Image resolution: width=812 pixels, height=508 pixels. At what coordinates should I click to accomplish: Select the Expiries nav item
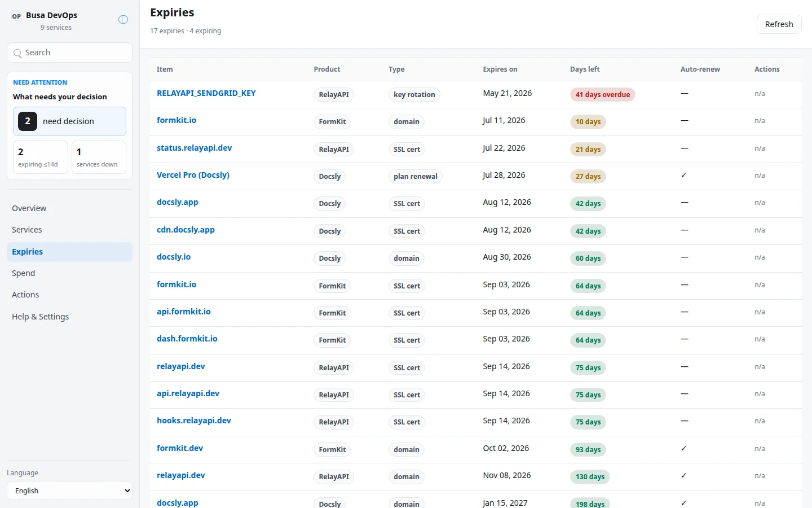point(69,252)
